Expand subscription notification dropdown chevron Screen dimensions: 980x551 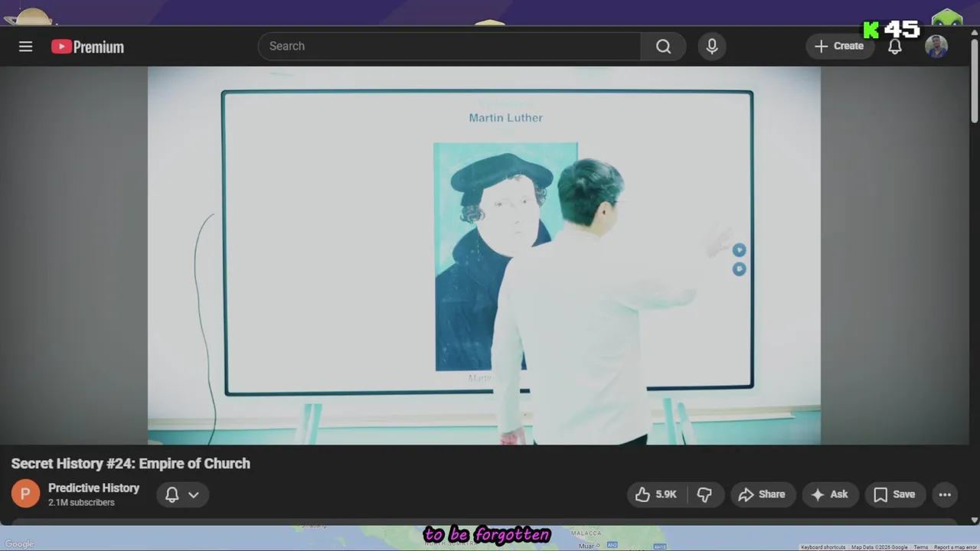point(194,494)
